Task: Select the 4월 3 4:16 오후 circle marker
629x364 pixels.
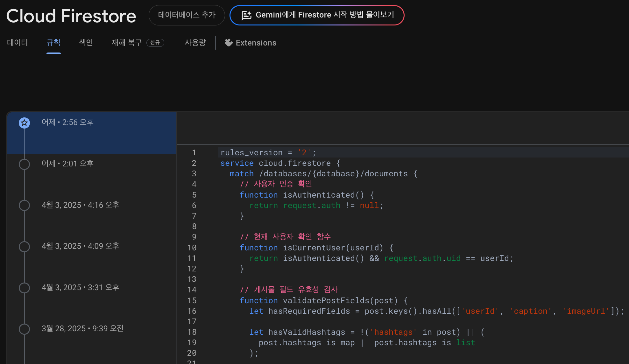Action: 24,205
